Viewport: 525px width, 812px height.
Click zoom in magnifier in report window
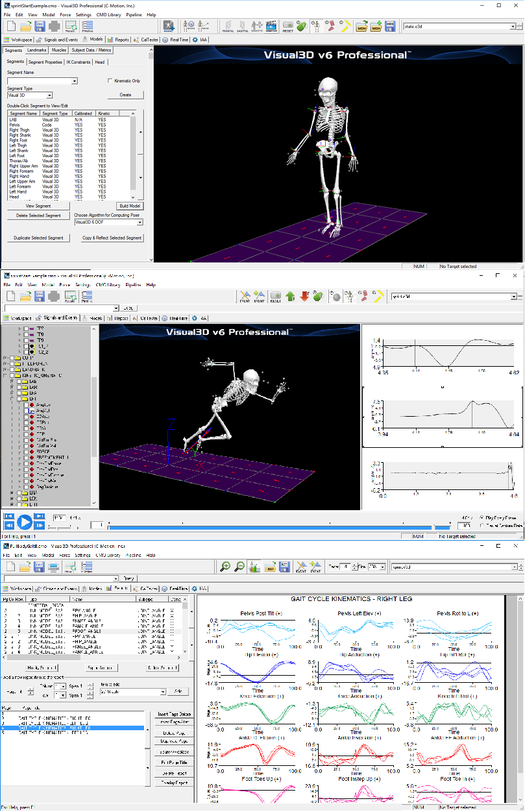(x=225, y=567)
